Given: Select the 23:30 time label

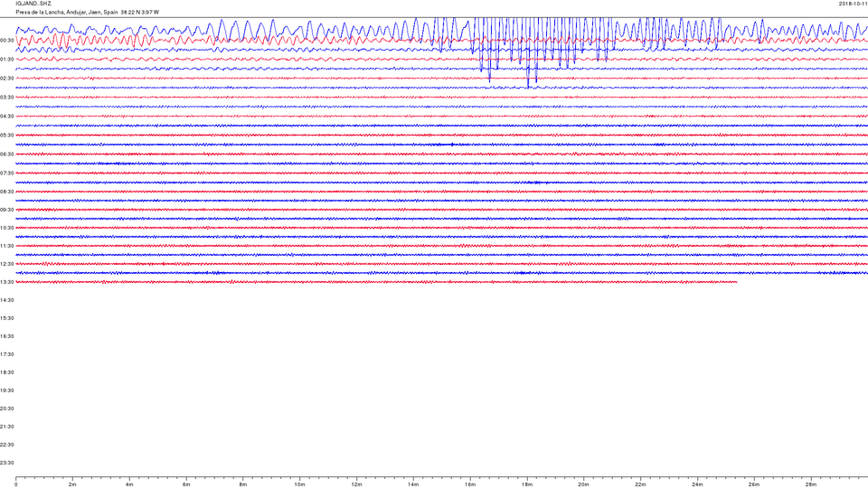Looking at the screenshot, I should pyautogui.click(x=6, y=463).
